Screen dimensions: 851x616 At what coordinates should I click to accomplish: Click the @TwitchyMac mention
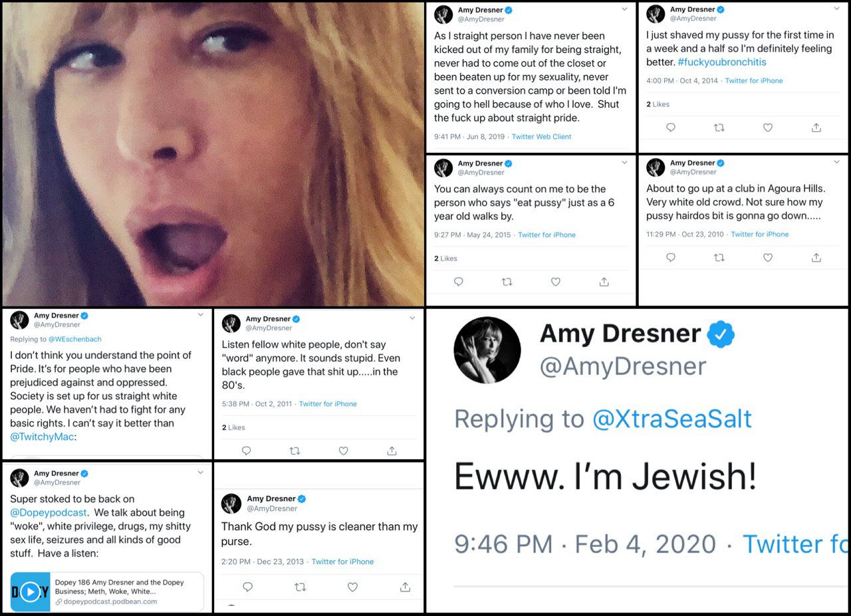[43, 437]
